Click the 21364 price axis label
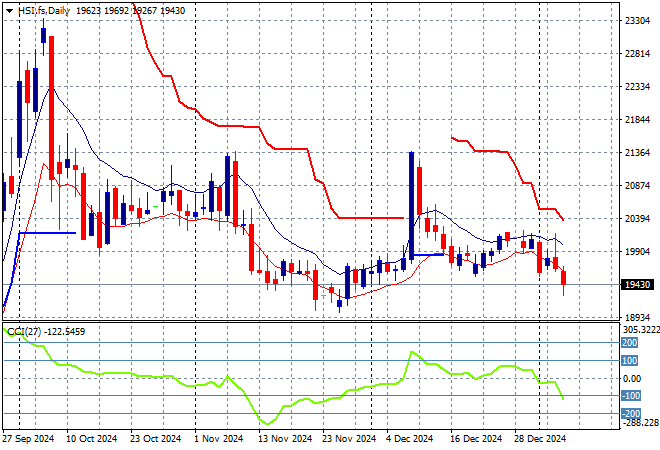This screenshot has height=450, width=660. [638, 153]
